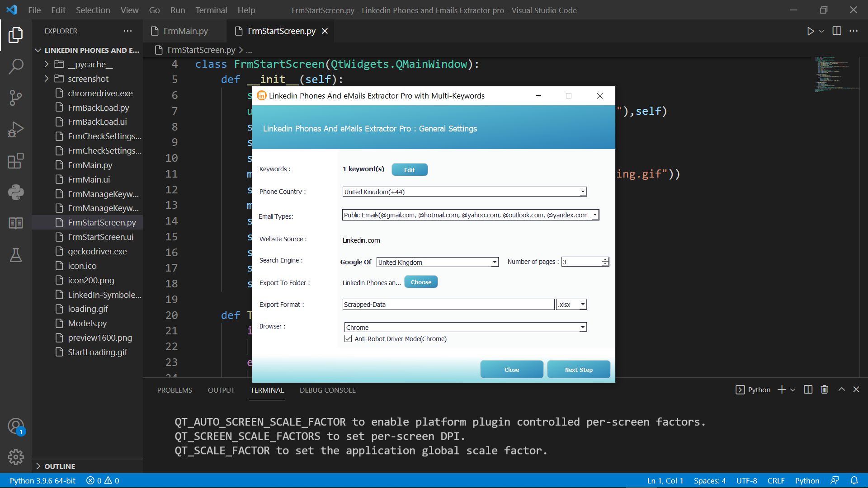
Task: Expand the screenshot folder
Action: (46, 79)
